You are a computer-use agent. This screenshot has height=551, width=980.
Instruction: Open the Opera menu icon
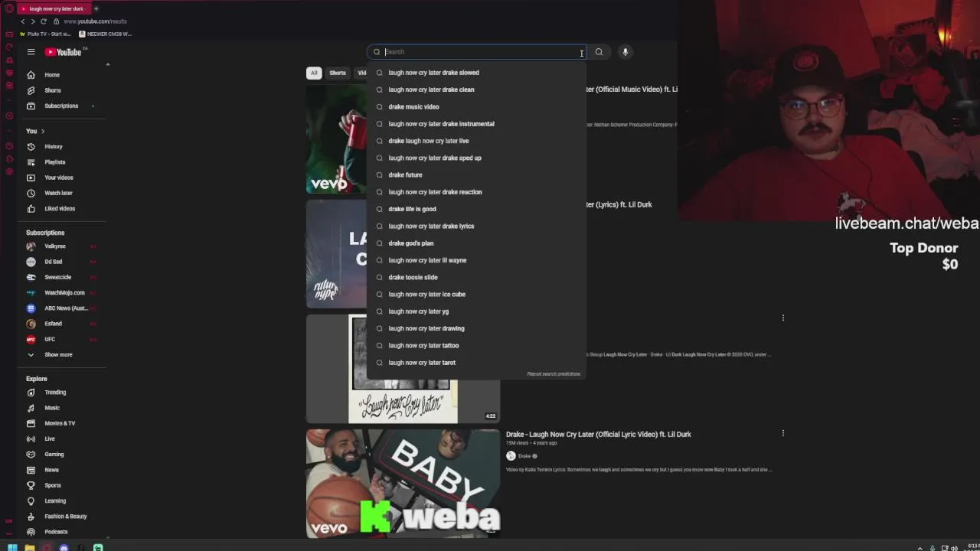point(9,8)
